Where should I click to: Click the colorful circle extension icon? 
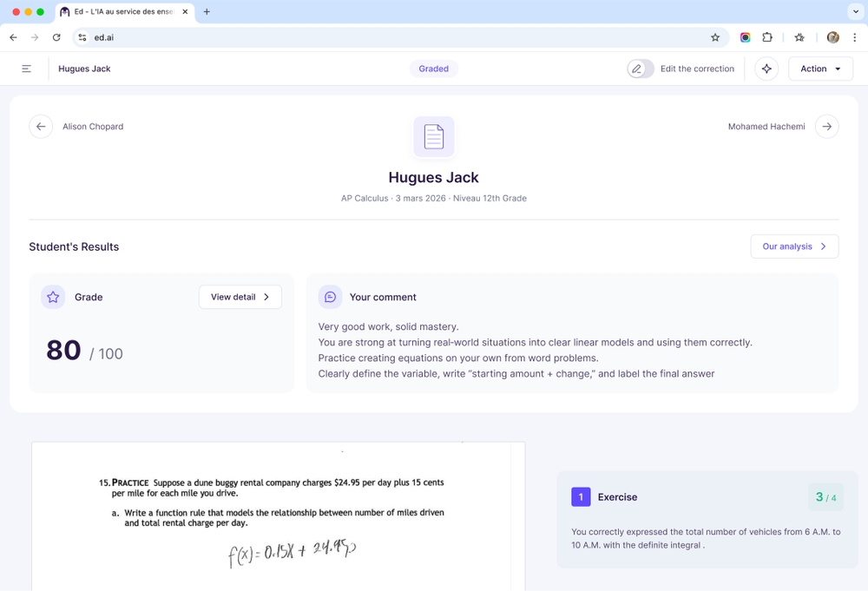(x=745, y=37)
